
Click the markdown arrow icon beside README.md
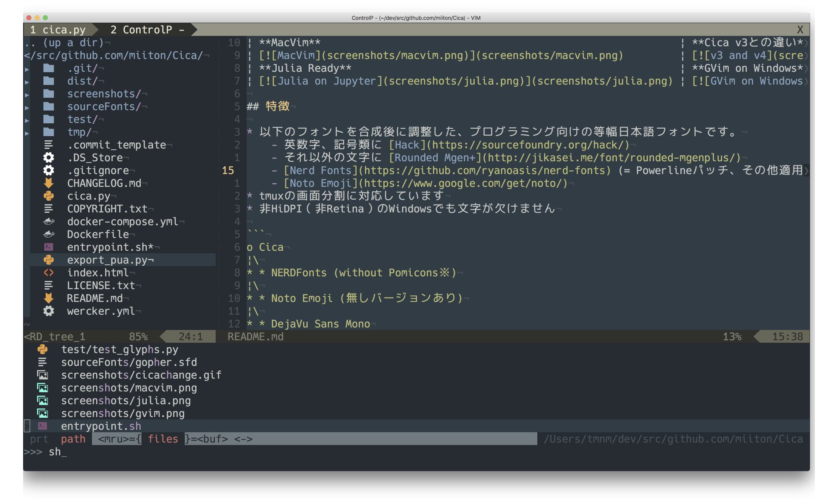tap(49, 298)
